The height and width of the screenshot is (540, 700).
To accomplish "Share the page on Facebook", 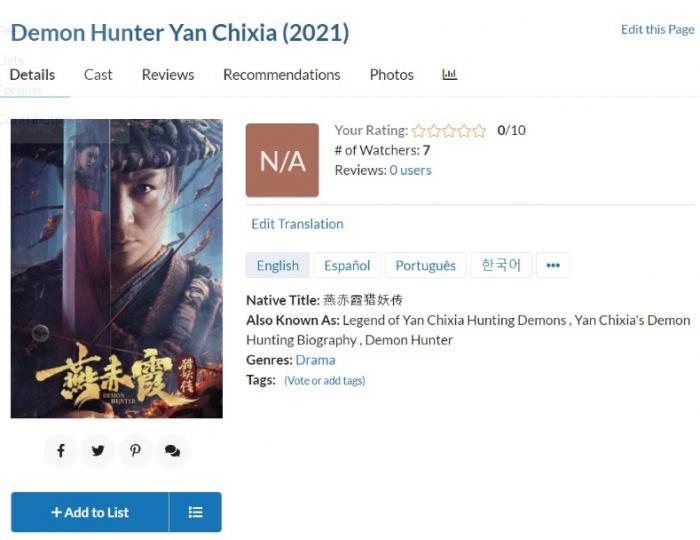I will click(61, 451).
